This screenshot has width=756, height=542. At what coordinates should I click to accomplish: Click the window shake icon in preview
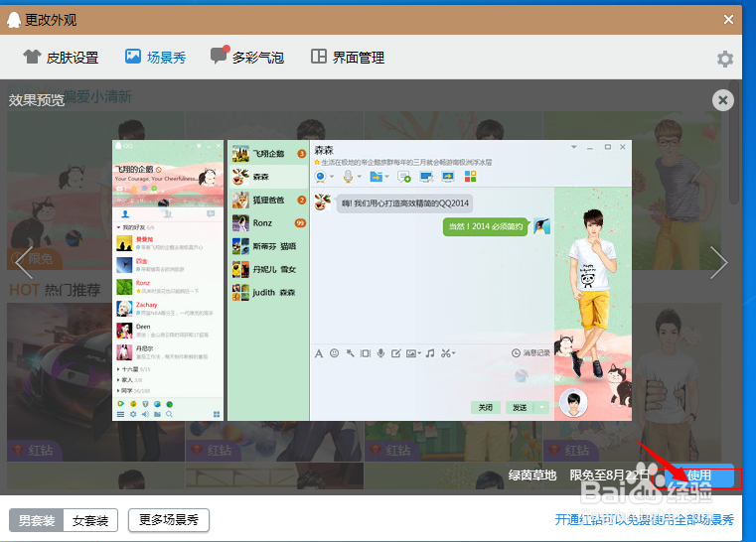point(366,353)
